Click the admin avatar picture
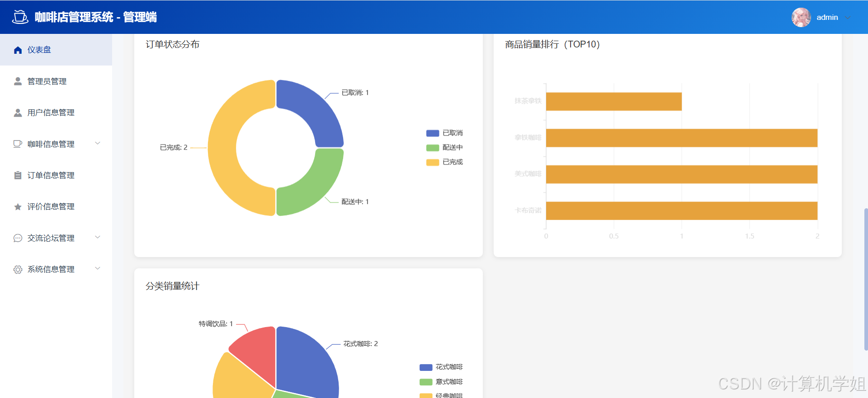Viewport: 868px width, 398px height. click(801, 17)
